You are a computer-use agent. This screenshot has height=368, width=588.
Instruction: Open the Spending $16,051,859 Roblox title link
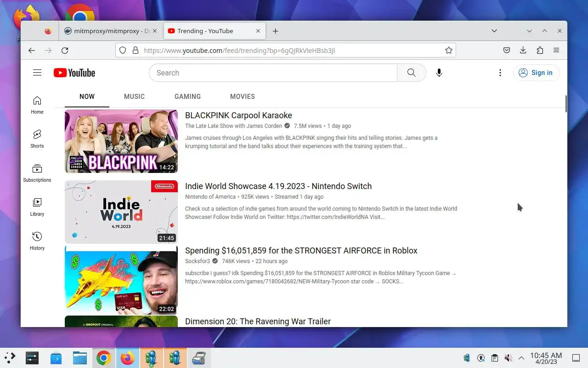[301, 251]
